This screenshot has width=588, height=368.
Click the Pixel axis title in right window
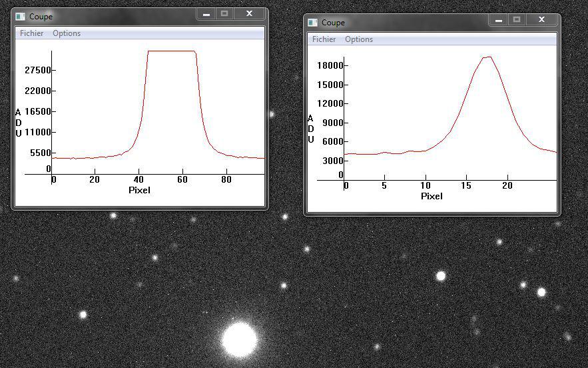432,197
